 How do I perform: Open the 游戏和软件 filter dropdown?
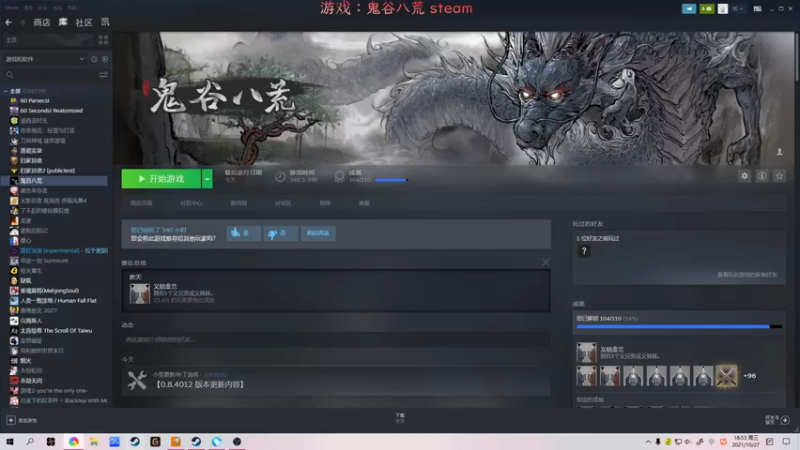point(45,59)
